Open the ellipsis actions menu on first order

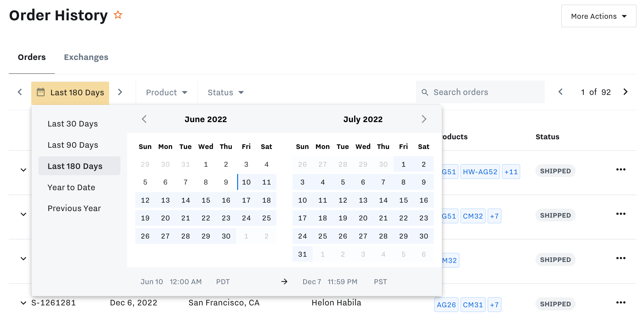[x=621, y=170]
